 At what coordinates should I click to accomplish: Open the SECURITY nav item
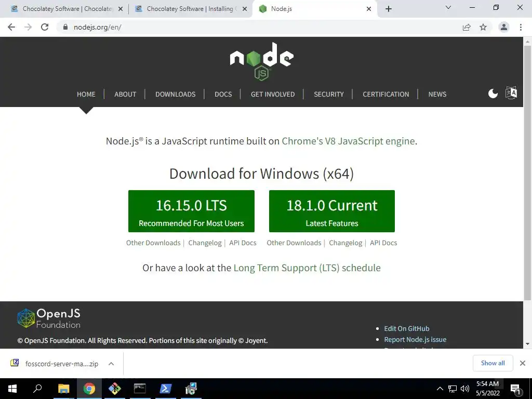pyautogui.click(x=329, y=95)
